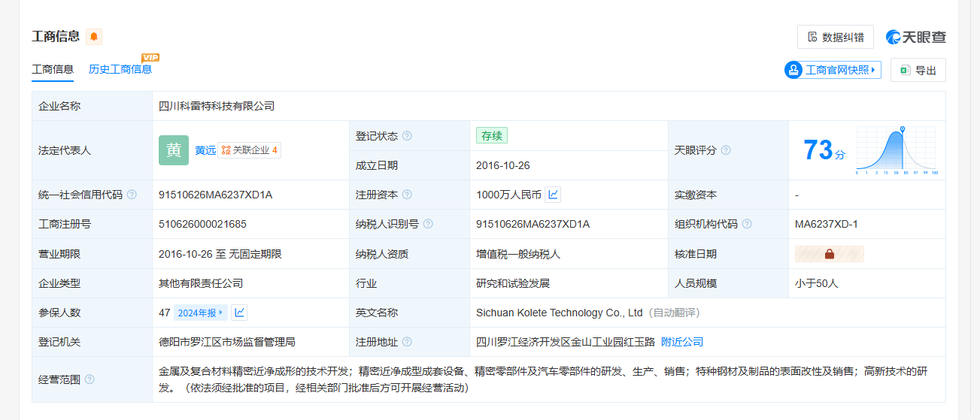Click 营业期限 value 无固定期限
The height and width of the screenshot is (420, 980).
255,254
